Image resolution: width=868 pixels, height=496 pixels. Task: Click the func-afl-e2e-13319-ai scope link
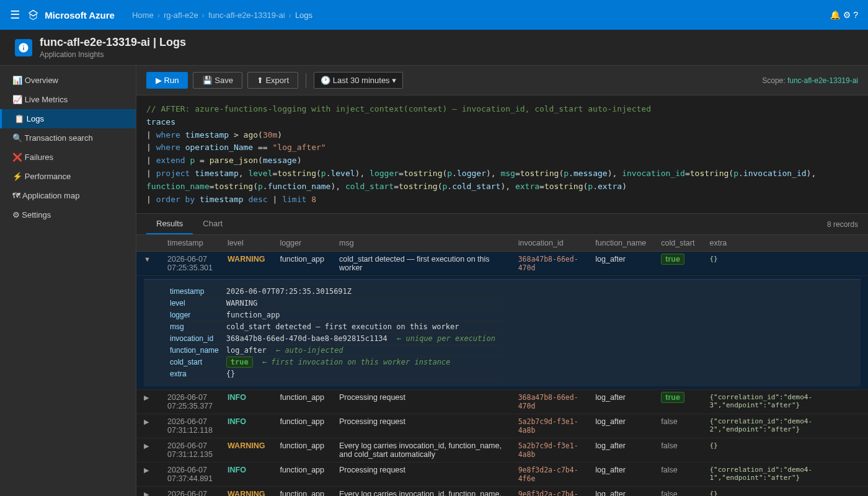coord(823,81)
